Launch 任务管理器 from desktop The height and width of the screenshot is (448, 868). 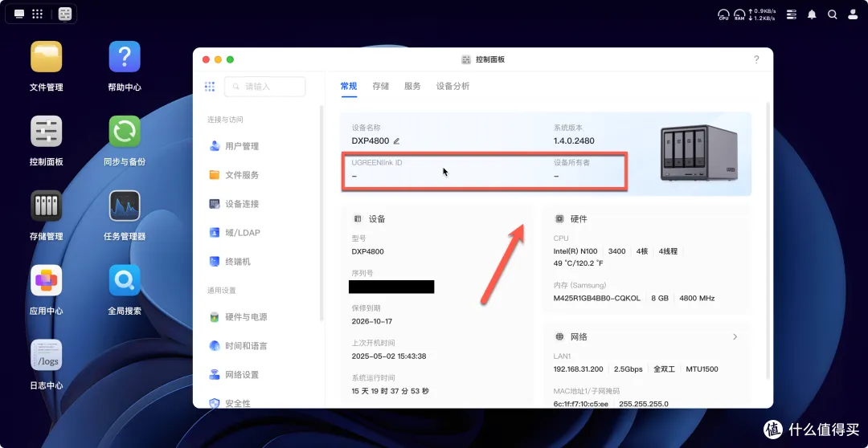pos(125,206)
